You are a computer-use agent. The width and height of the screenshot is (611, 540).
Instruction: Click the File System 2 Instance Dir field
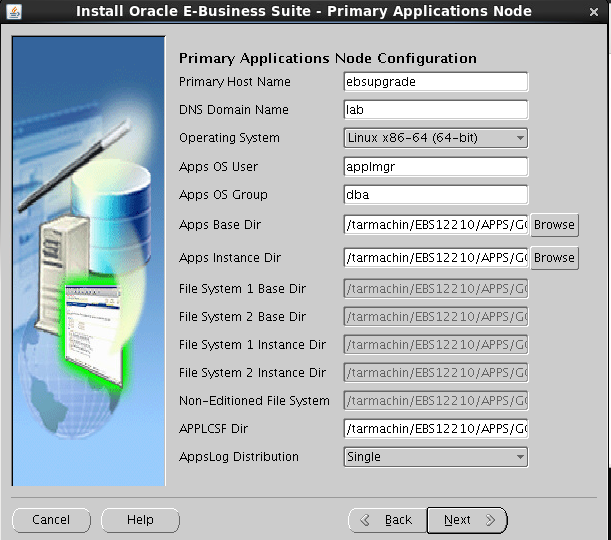click(436, 373)
